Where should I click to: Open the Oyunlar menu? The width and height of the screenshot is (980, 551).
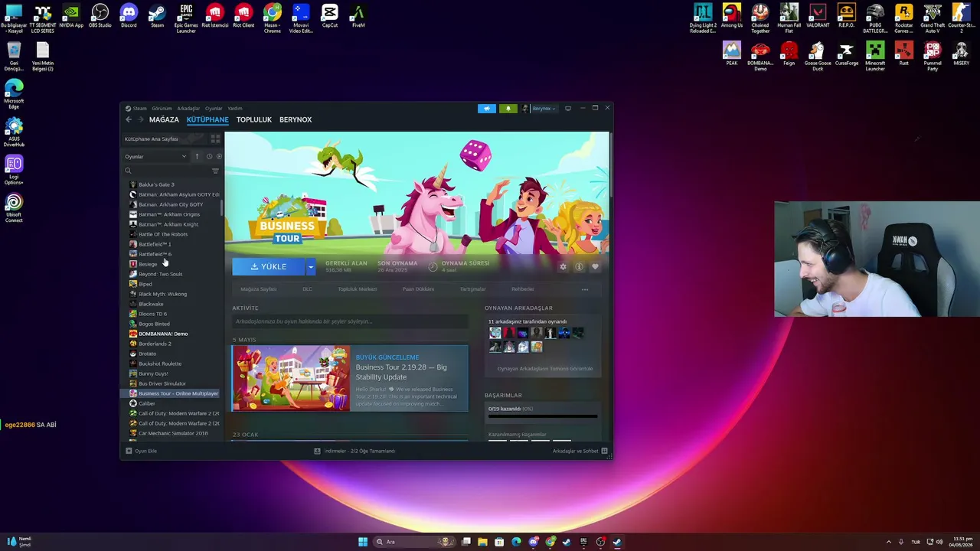[x=214, y=109]
